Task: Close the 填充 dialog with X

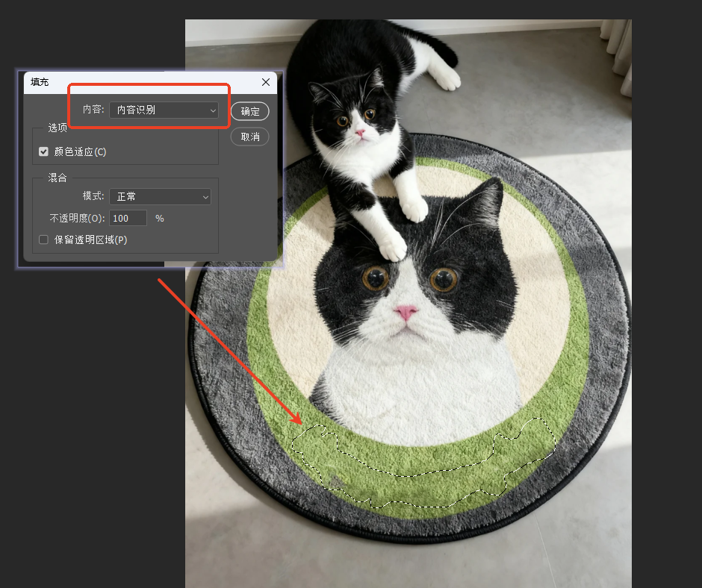Action: click(x=266, y=82)
